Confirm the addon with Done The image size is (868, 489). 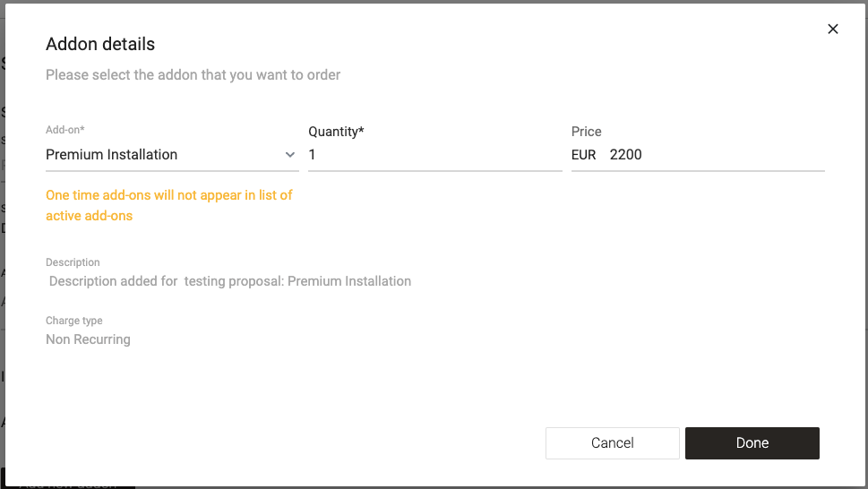[x=752, y=442]
